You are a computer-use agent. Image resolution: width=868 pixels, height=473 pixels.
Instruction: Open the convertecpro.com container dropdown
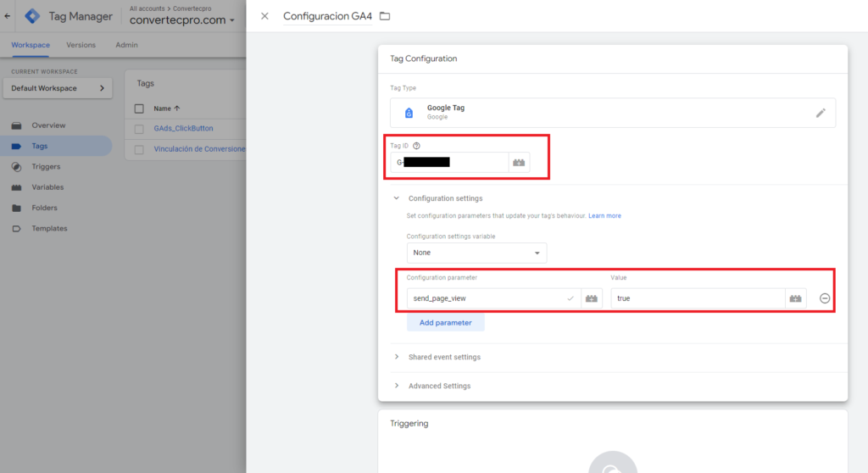(x=182, y=20)
